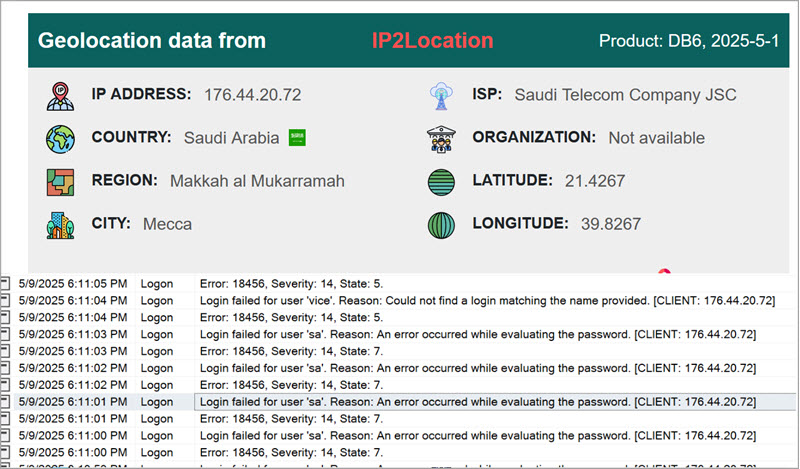Select the login failed row for user 'vice'
Screen dimensions: 800x469
coord(476,299)
